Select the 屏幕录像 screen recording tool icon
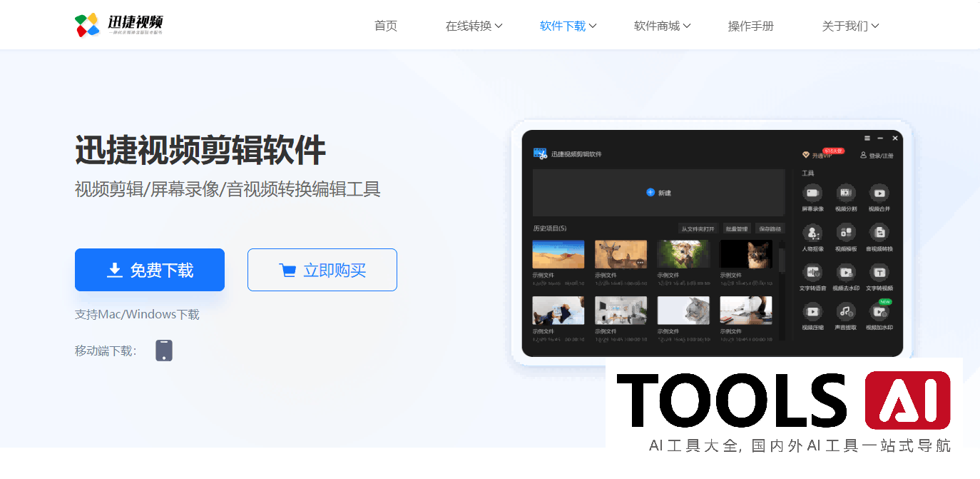This screenshot has height=479, width=980. (812, 193)
